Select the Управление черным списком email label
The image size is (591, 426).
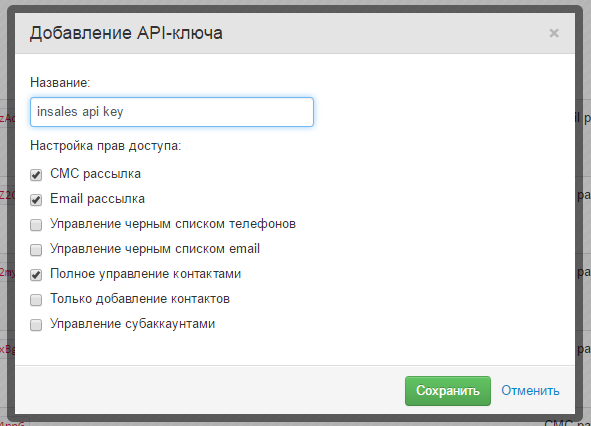click(155, 249)
